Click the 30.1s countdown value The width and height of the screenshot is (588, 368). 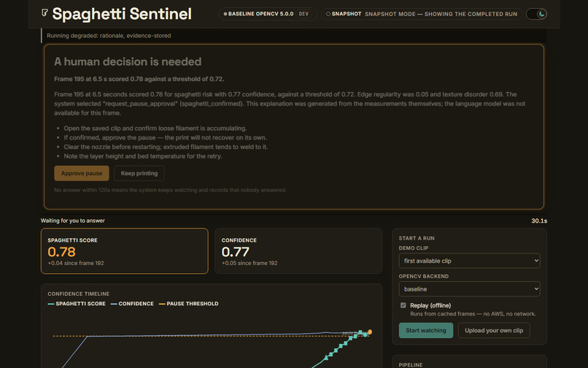(x=539, y=221)
